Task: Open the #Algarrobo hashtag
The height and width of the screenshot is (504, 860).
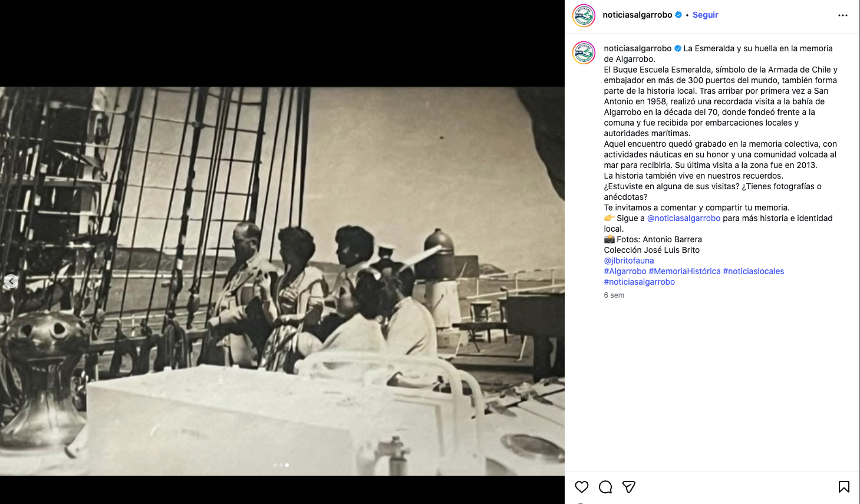Action: 625,271
